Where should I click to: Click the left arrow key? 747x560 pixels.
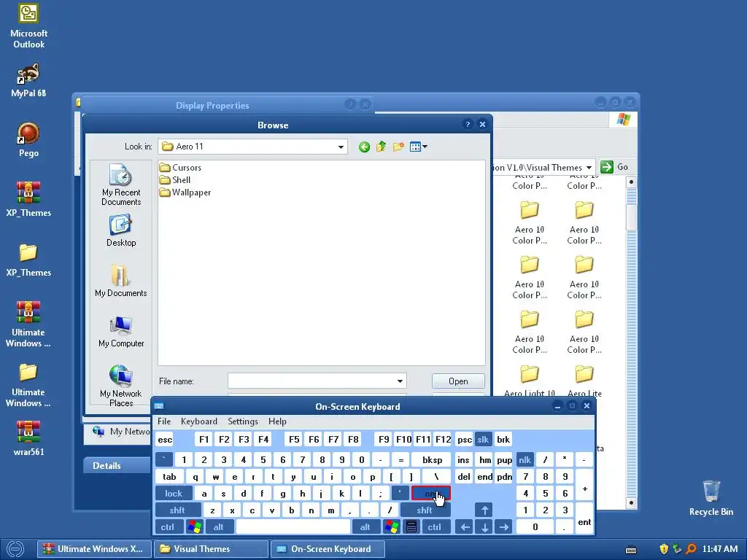[465, 527]
